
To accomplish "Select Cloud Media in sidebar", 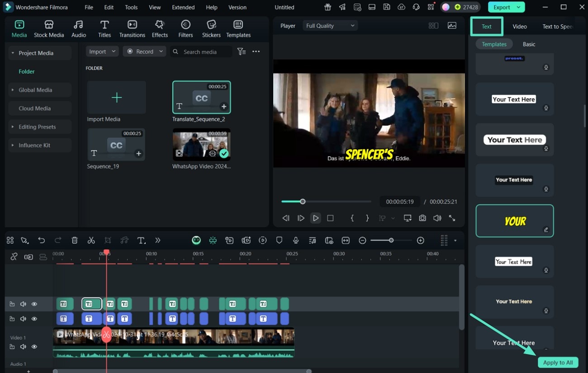I will coord(35,108).
